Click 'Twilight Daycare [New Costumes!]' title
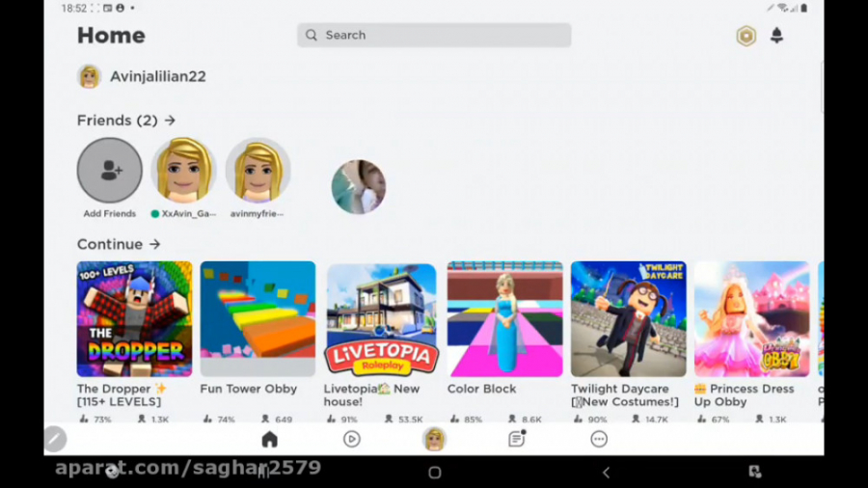Viewport: 868px width, 488px height. click(624, 395)
